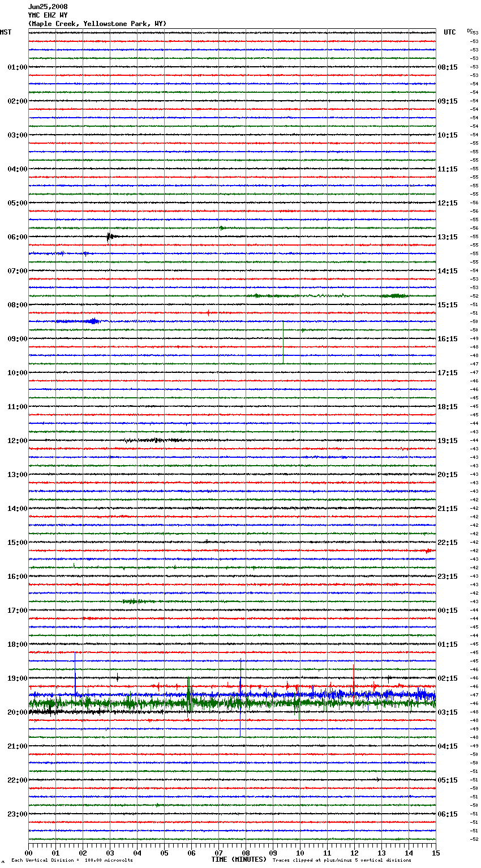Click the 06:15 UTC time label
This screenshot has height=868, width=481.
click(x=448, y=814)
